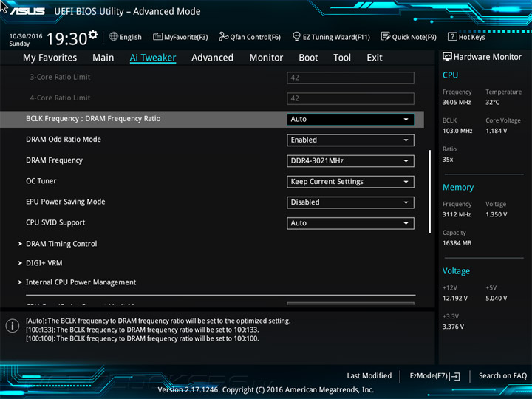
Task: Click the settings gear icon beside the clock
Action: tap(92, 35)
